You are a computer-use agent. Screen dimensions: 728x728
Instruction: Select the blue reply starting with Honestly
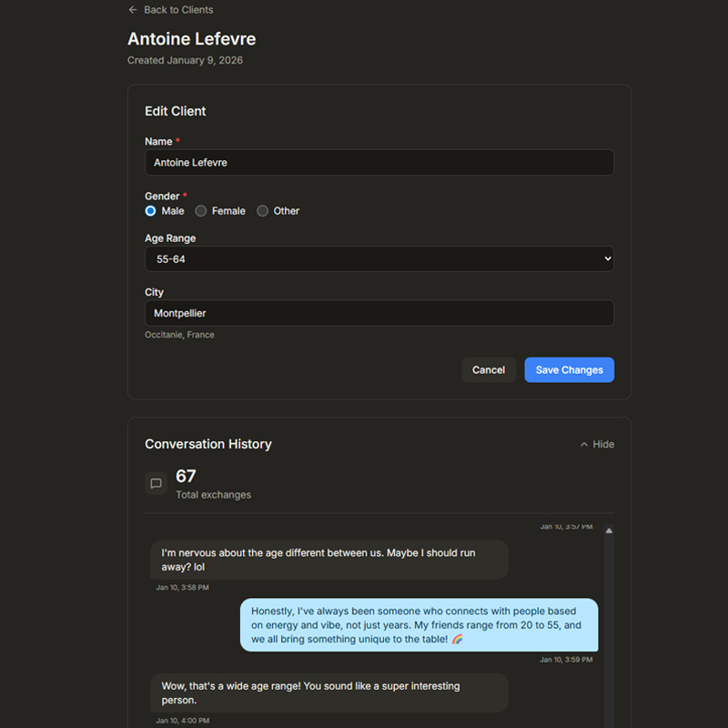pyautogui.click(x=419, y=625)
